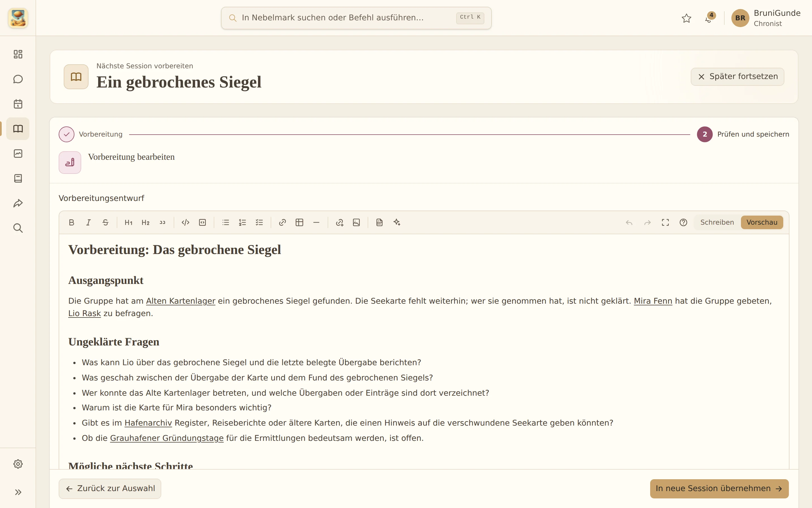
Task: Click the Später fortsetzen button
Action: 737,76
